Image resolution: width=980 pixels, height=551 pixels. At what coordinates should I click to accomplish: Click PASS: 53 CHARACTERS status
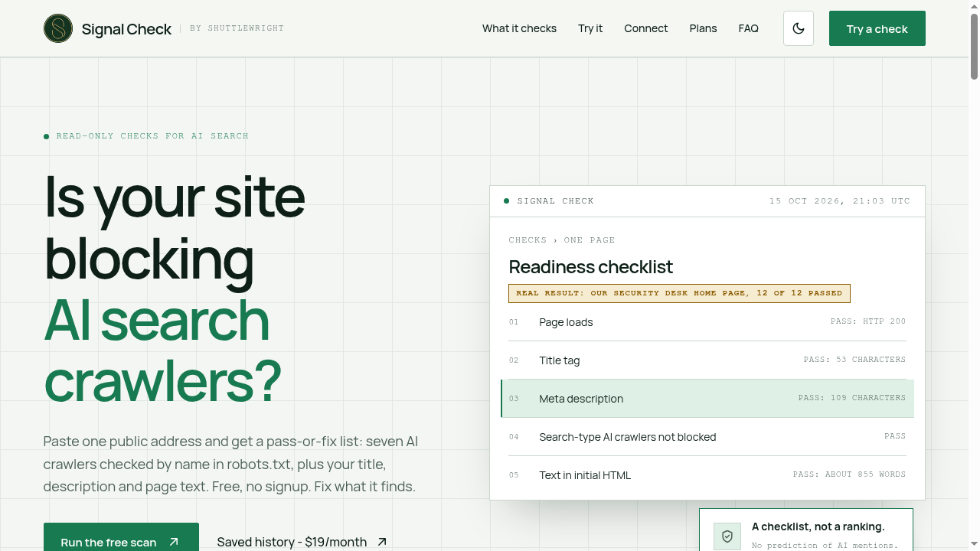pyautogui.click(x=854, y=360)
